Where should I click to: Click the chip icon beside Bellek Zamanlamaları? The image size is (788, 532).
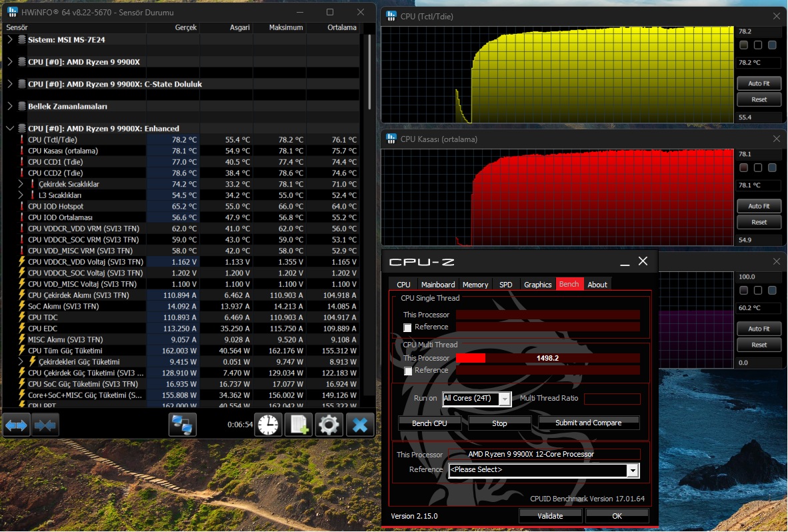tap(21, 106)
